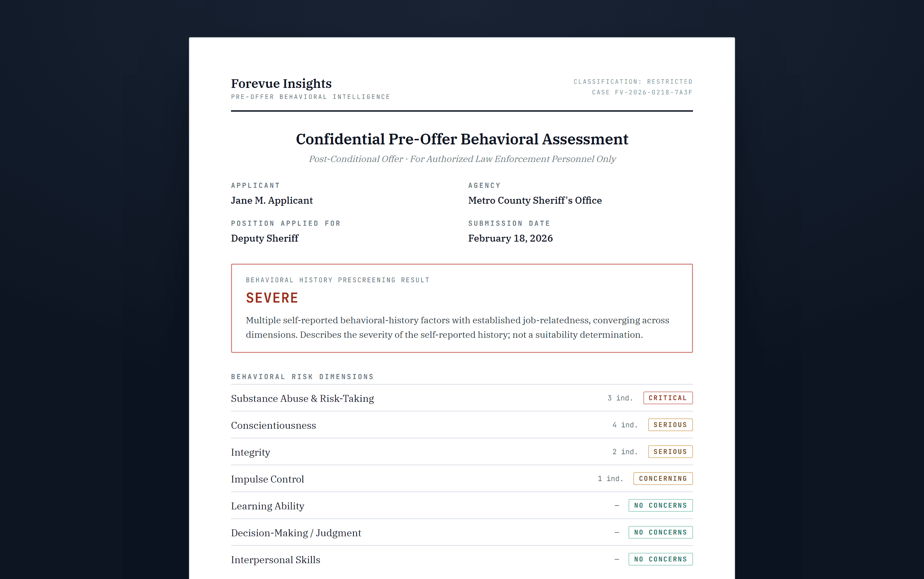Select Metro County Sheriff's Office agency name
924x579 pixels.
pyautogui.click(x=535, y=200)
